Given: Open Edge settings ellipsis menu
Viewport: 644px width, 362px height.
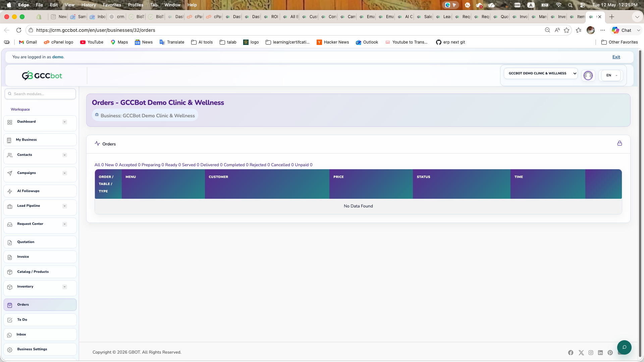Looking at the screenshot, I should pyautogui.click(x=603, y=30).
